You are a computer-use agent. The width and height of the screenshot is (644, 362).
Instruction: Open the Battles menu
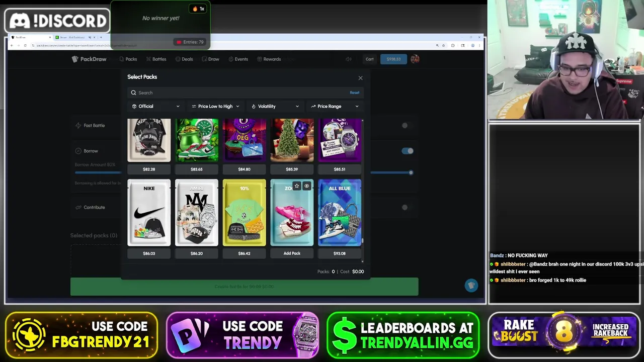click(156, 59)
